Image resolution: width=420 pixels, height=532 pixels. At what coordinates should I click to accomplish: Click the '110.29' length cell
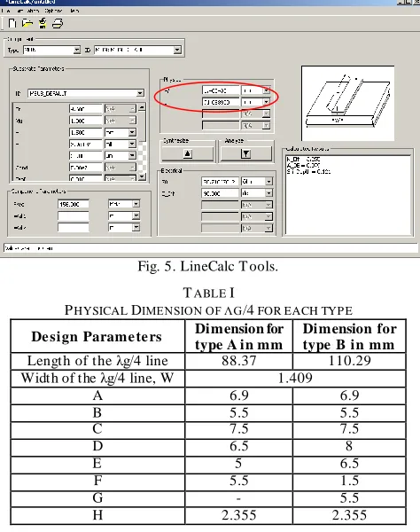point(349,361)
